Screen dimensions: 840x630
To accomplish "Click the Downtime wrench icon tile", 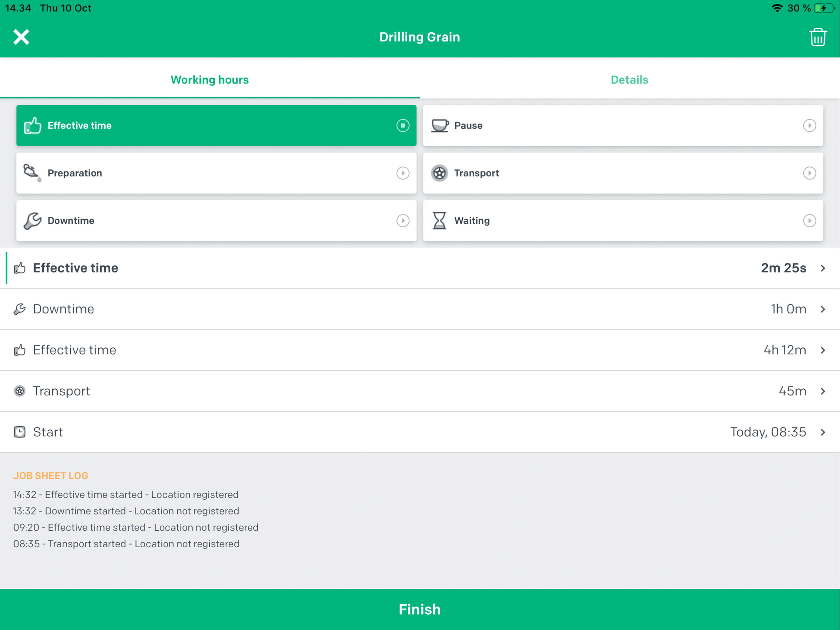I will (x=33, y=221).
